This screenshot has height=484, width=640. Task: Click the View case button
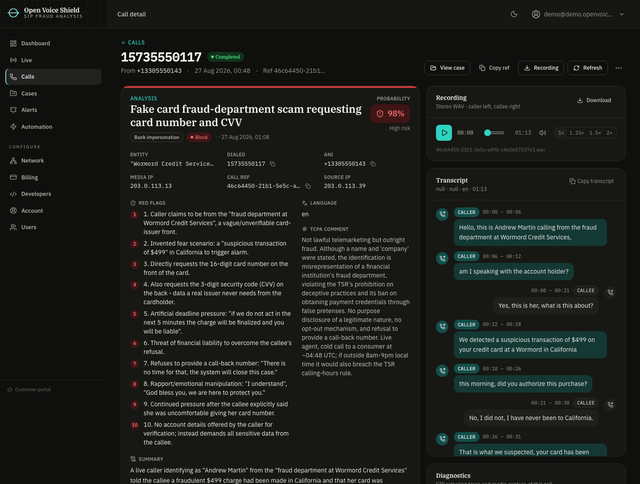(447, 68)
